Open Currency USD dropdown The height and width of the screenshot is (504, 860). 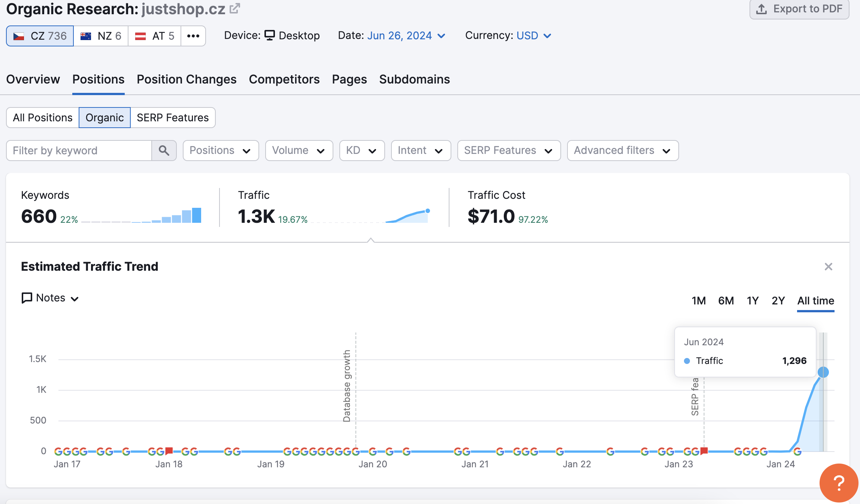(x=534, y=36)
